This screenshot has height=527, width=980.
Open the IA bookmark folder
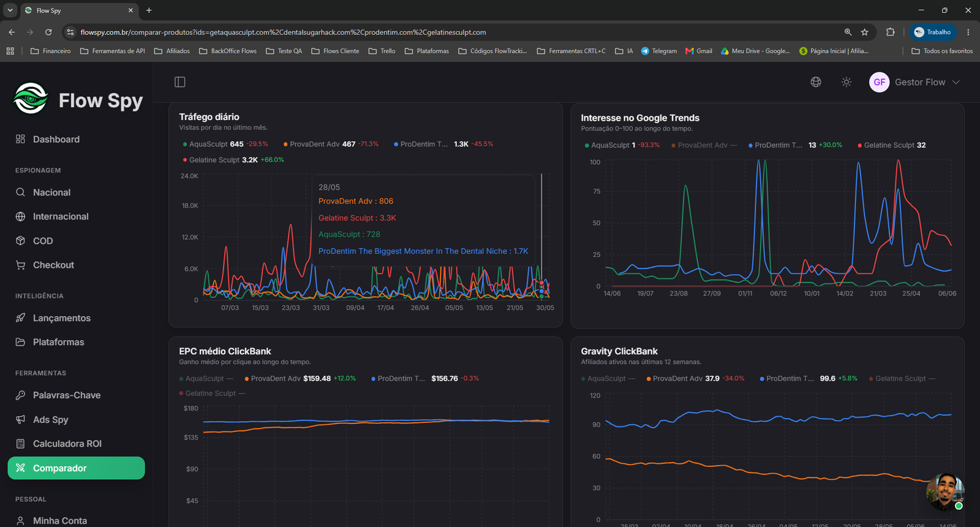point(624,51)
